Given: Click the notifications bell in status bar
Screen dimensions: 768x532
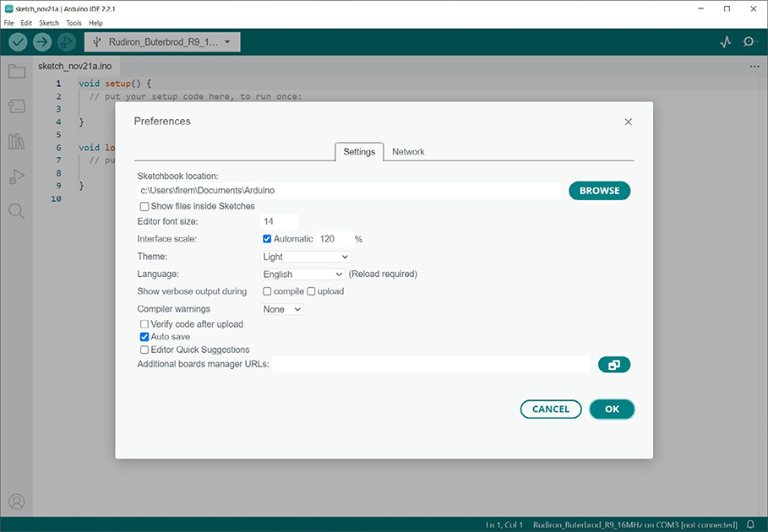Looking at the screenshot, I should 750,524.
